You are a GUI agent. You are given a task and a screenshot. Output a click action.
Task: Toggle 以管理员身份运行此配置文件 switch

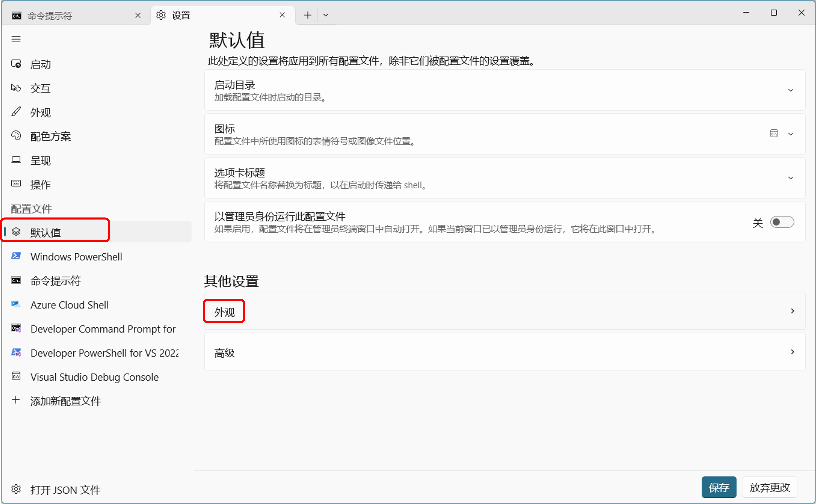(x=782, y=222)
